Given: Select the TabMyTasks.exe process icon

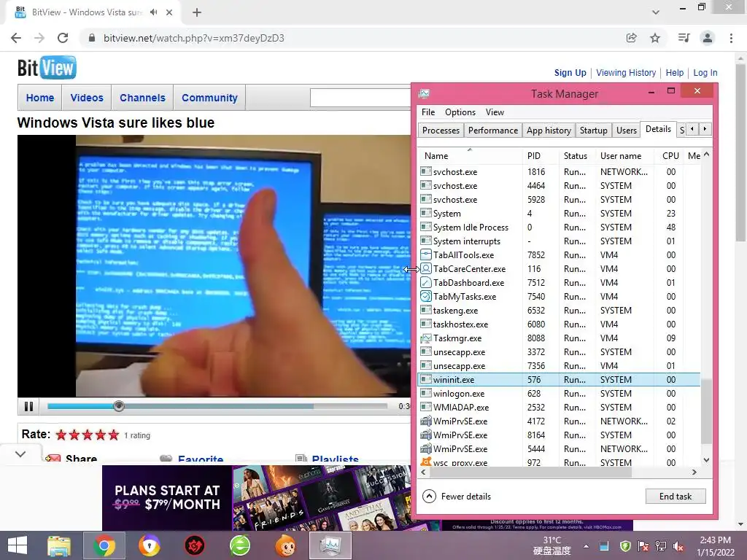Looking at the screenshot, I should pos(426,296).
